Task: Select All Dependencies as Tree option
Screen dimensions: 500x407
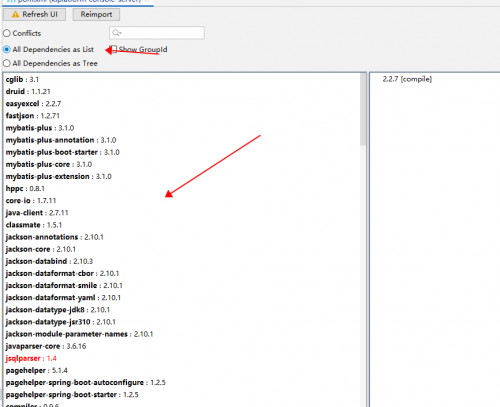Action: coord(7,63)
